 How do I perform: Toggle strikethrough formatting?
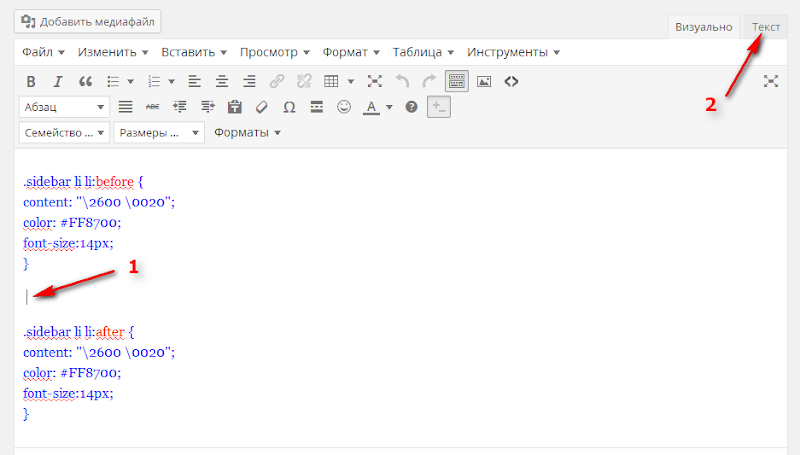point(153,107)
